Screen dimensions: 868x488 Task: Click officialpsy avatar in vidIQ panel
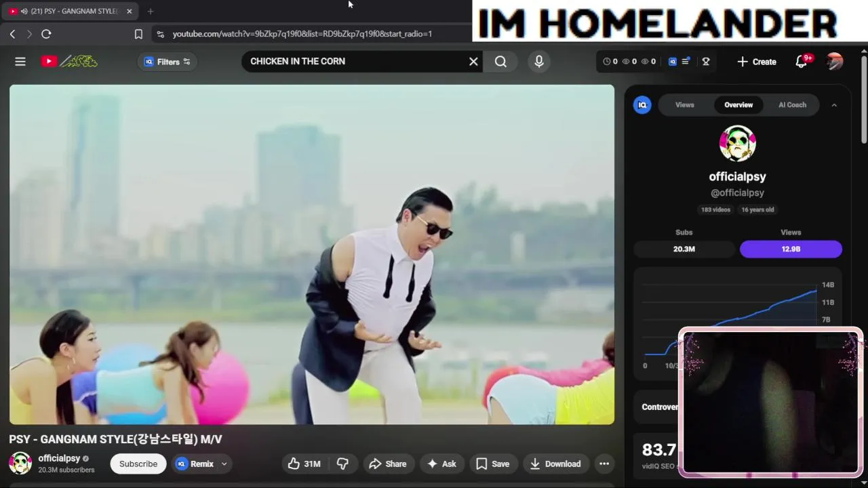point(737,144)
